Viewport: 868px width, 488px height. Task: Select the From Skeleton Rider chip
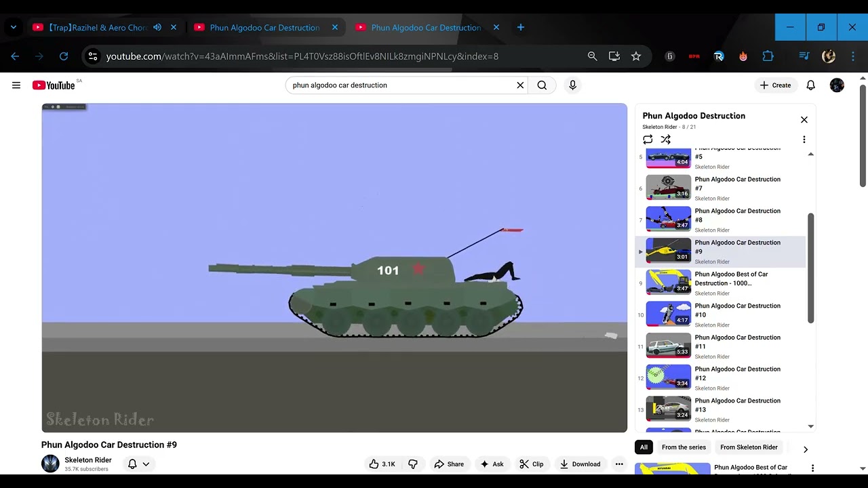point(749,447)
